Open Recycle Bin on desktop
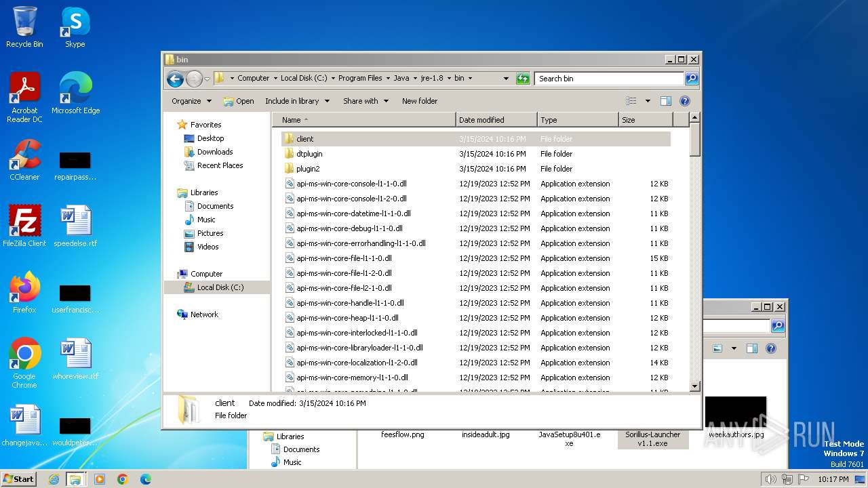The image size is (868, 488). [24, 27]
